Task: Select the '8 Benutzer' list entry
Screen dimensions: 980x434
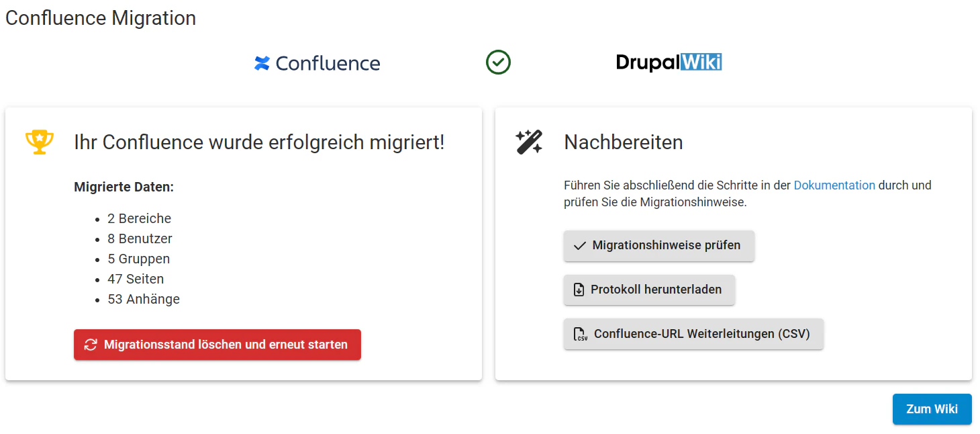Action: point(139,238)
